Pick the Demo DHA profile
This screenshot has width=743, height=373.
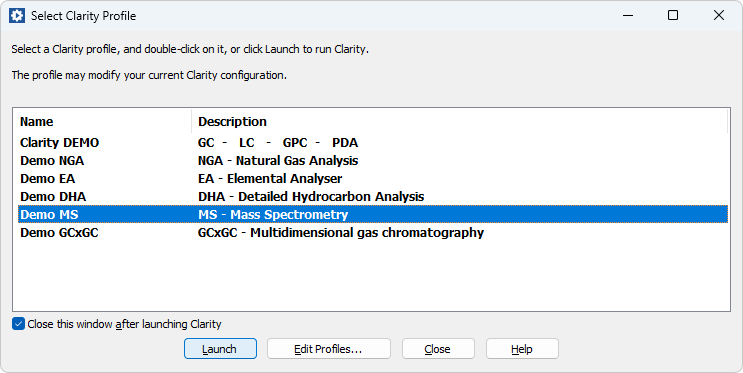tap(372, 197)
